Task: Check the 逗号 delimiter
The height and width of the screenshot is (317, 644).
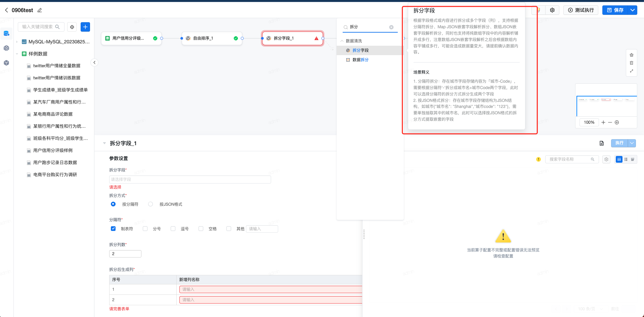Action: pyautogui.click(x=173, y=229)
